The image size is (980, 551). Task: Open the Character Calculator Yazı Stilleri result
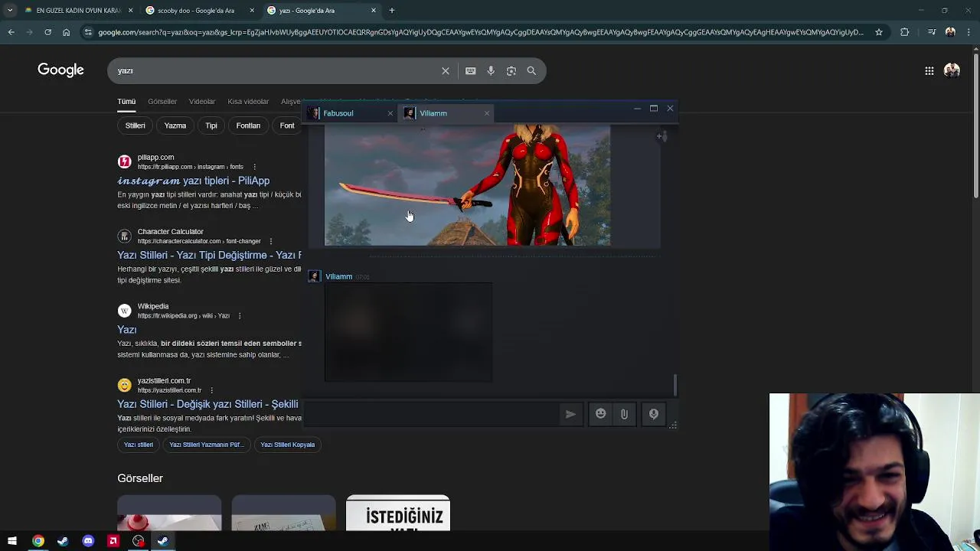pyautogui.click(x=209, y=255)
